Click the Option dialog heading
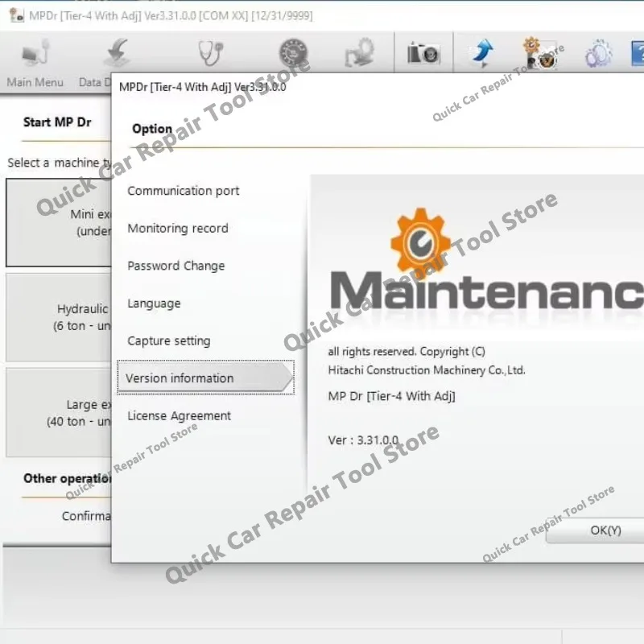 pyautogui.click(x=152, y=129)
